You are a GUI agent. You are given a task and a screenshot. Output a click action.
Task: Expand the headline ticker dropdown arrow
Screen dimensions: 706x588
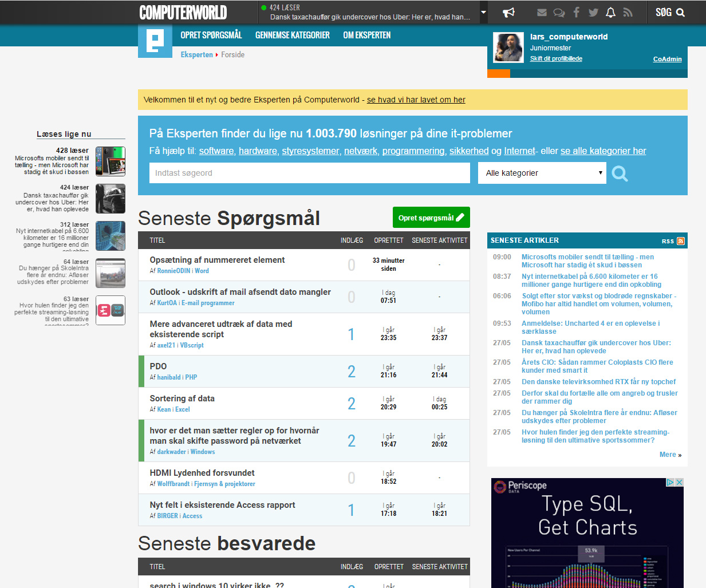pos(483,12)
